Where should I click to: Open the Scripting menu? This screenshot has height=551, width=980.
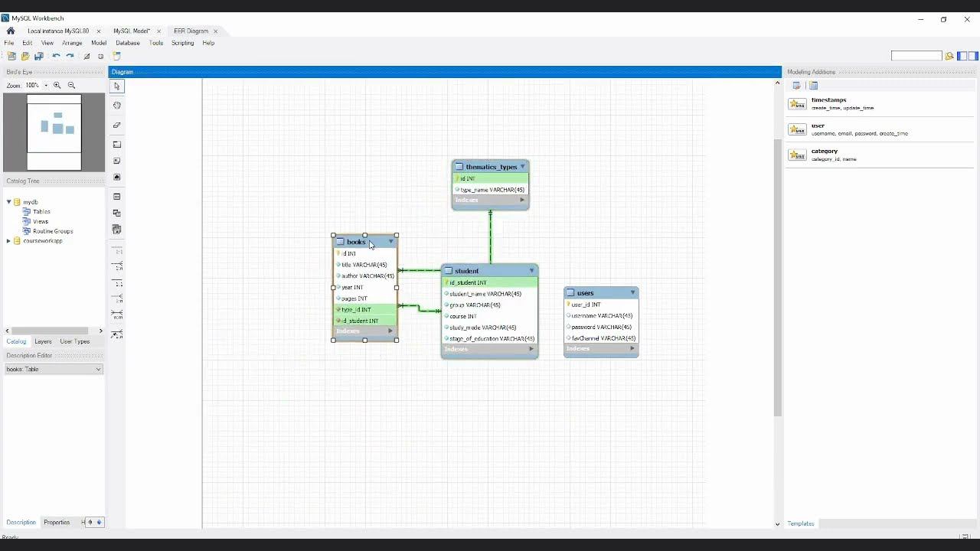click(182, 43)
